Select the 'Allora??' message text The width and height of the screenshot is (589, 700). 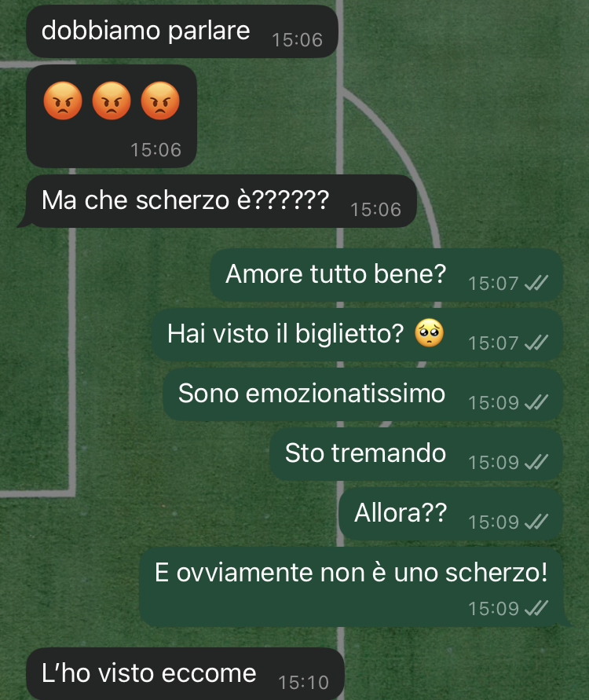tap(401, 513)
